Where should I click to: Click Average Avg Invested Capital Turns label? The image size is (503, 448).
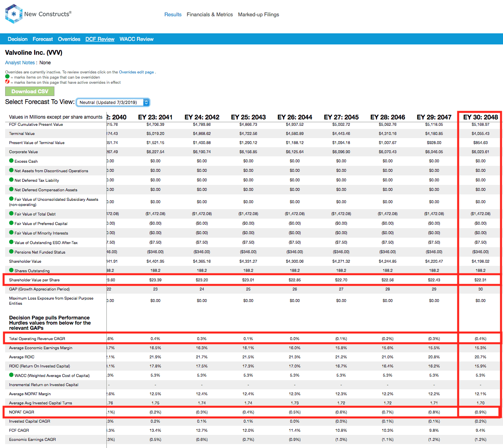(40, 403)
